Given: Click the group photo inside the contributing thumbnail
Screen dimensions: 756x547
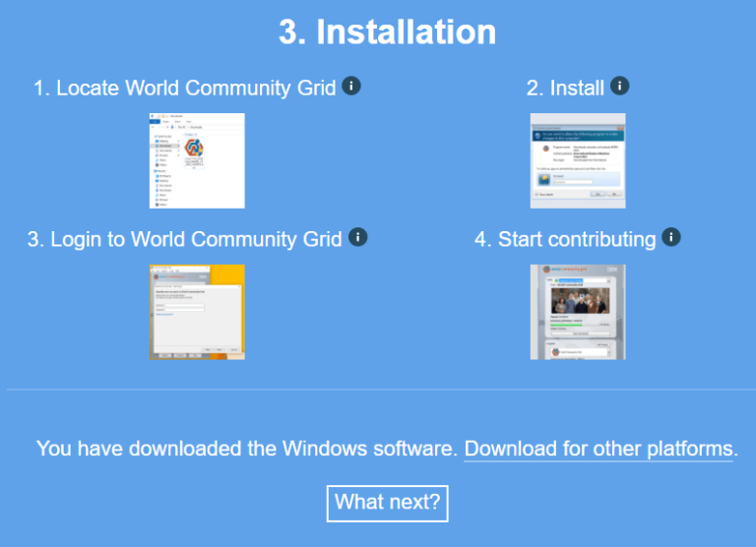Looking at the screenshot, I should click(x=578, y=300).
